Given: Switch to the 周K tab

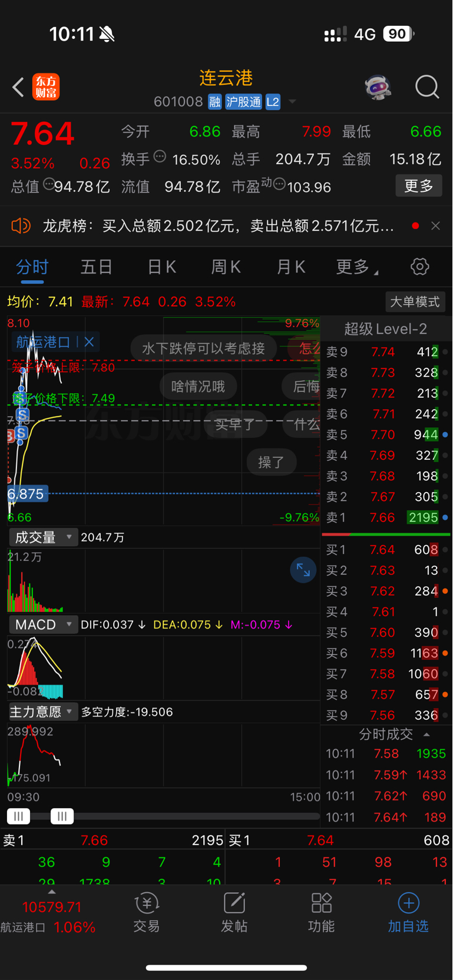Looking at the screenshot, I should [x=226, y=267].
